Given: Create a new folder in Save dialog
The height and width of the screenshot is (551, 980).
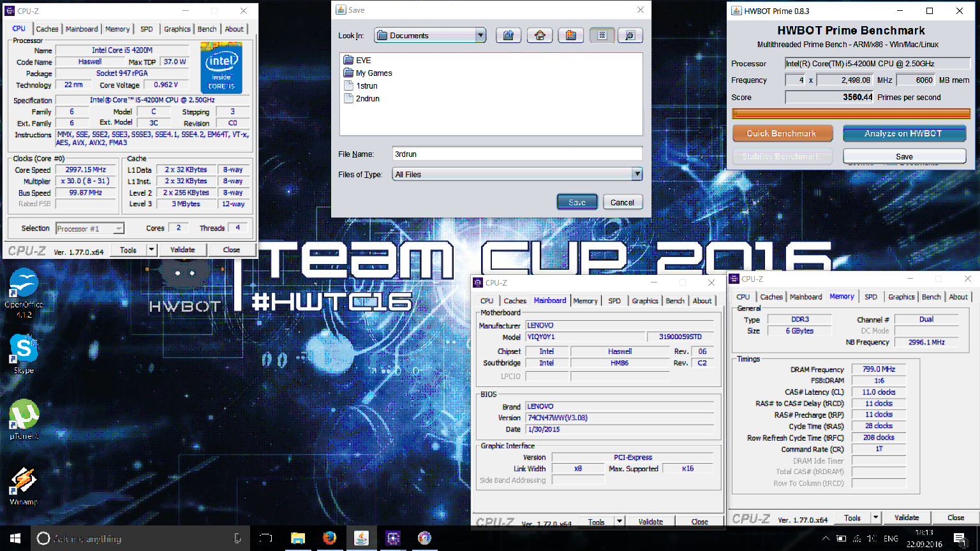Looking at the screenshot, I should [571, 36].
